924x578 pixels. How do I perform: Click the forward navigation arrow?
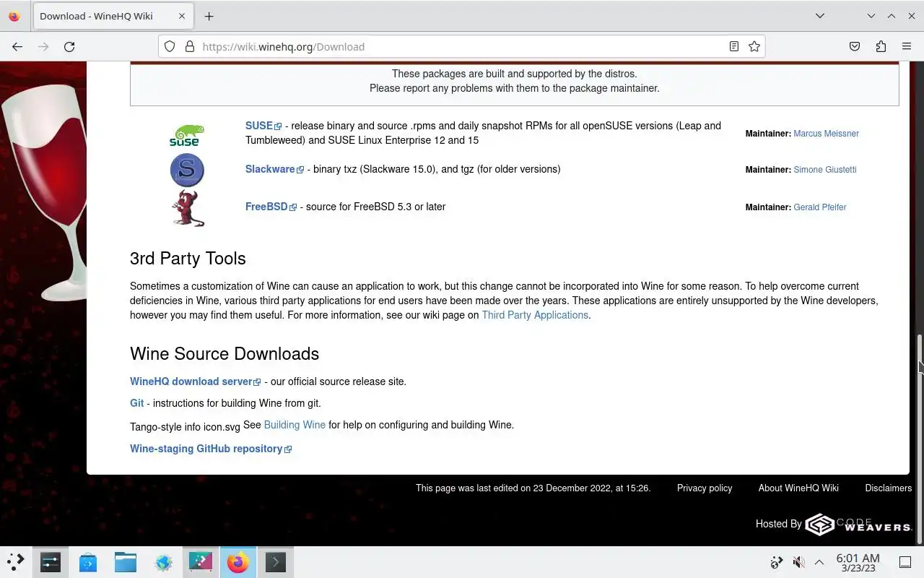[43, 46]
